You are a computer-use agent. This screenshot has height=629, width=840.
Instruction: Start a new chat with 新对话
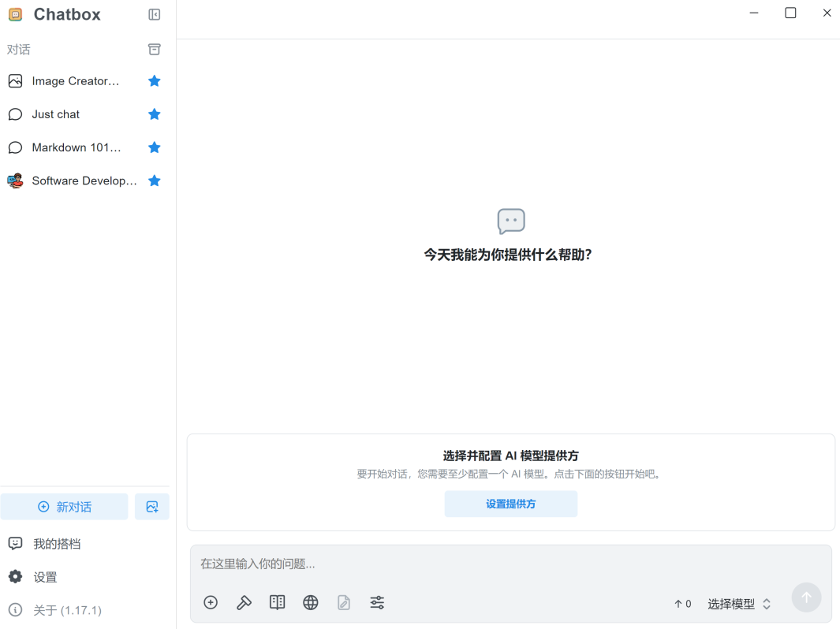coord(65,506)
